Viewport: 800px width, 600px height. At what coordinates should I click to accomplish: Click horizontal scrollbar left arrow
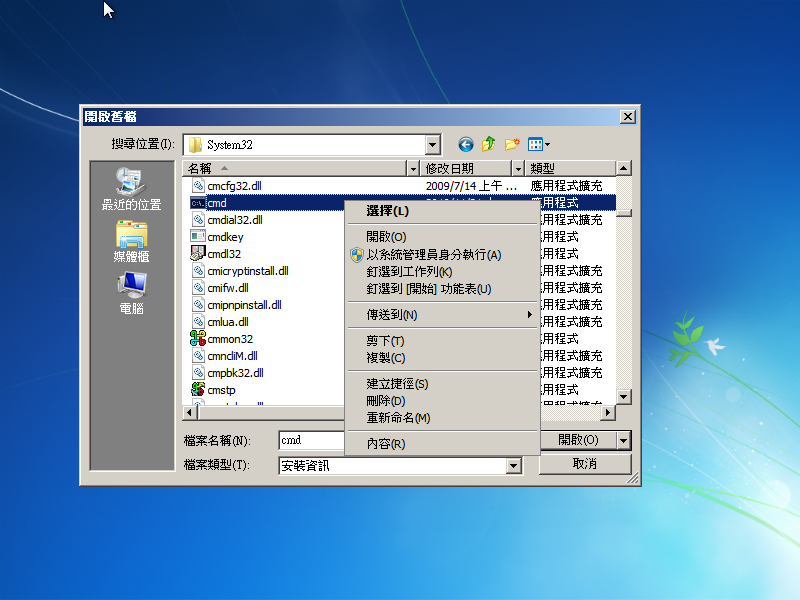point(190,412)
